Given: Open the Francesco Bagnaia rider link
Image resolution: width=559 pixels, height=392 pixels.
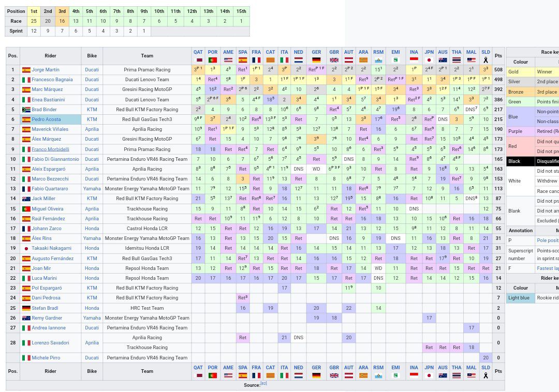Looking at the screenshot, I should [x=52, y=80].
